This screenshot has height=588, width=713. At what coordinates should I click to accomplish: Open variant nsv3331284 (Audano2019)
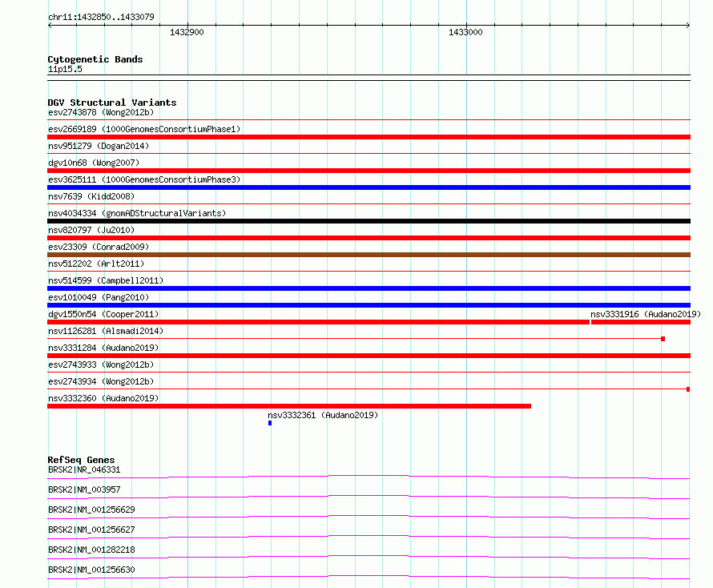(x=103, y=348)
